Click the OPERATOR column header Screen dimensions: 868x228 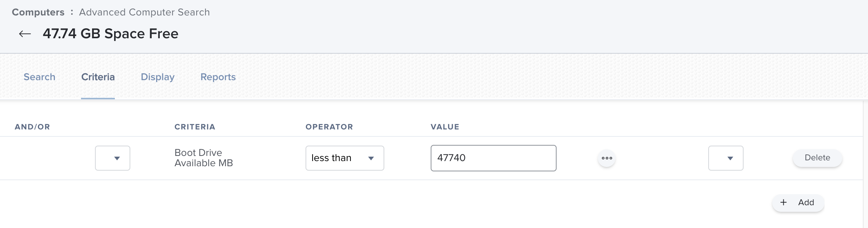[329, 127]
